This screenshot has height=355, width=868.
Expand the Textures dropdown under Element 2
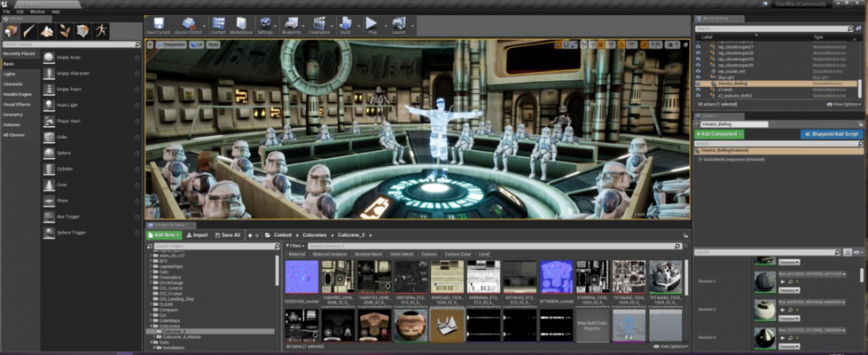pos(789,290)
